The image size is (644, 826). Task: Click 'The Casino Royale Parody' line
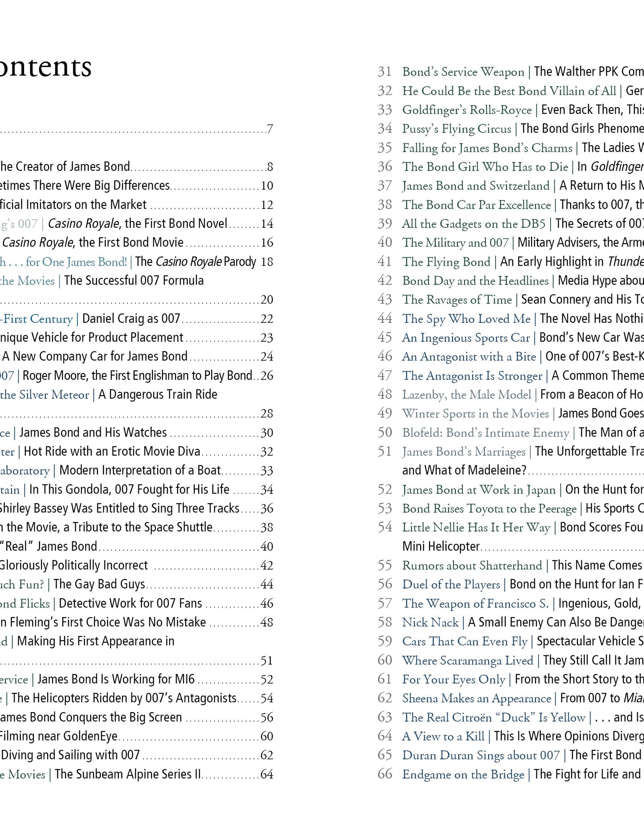196,262
